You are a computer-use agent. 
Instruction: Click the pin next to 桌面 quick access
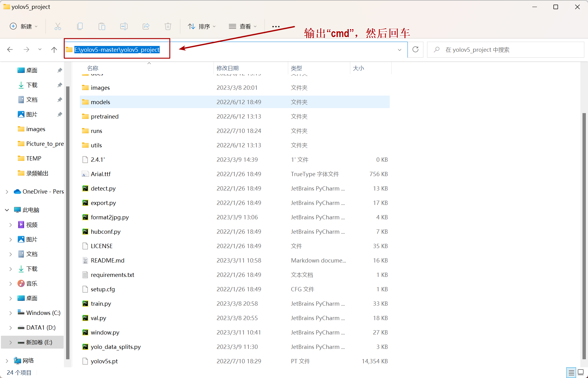[x=60, y=70]
